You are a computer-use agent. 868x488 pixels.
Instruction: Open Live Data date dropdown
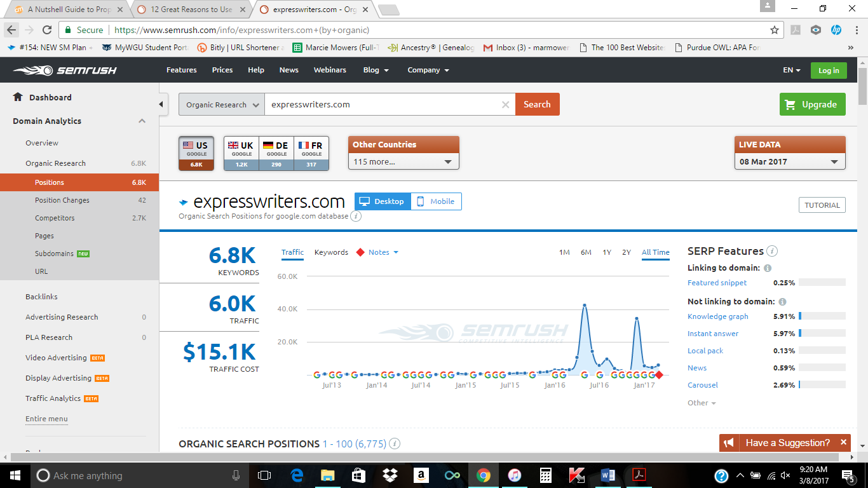[x=790, y=161]
